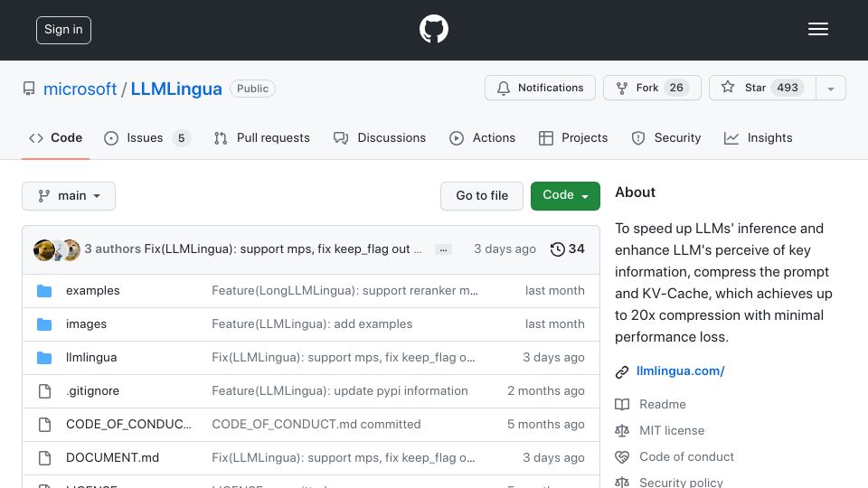868x488 pixels.
Task: Open commit 'Feature(LLMLingua): add examples'
Action: pos(312,324)
